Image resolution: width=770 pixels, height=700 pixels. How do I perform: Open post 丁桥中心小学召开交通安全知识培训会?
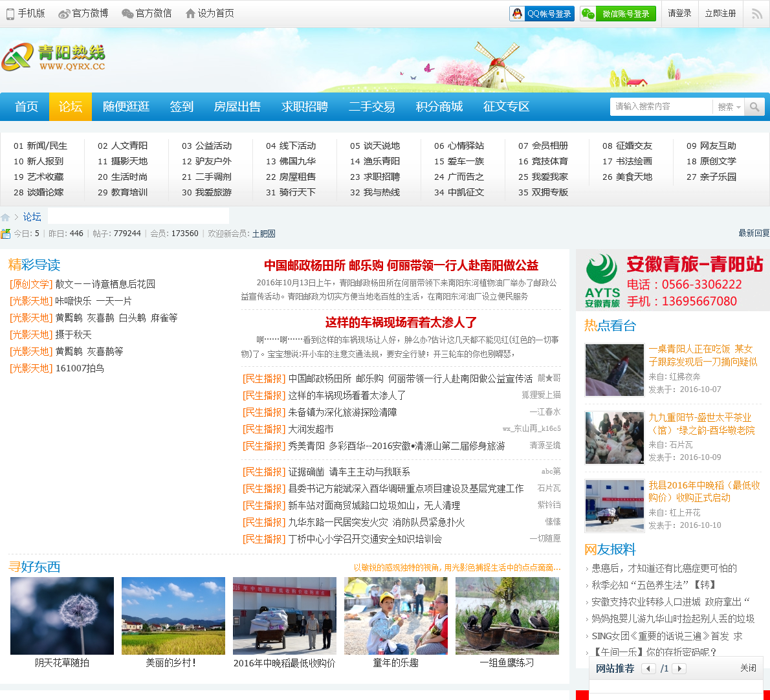(x=365, y=539)
